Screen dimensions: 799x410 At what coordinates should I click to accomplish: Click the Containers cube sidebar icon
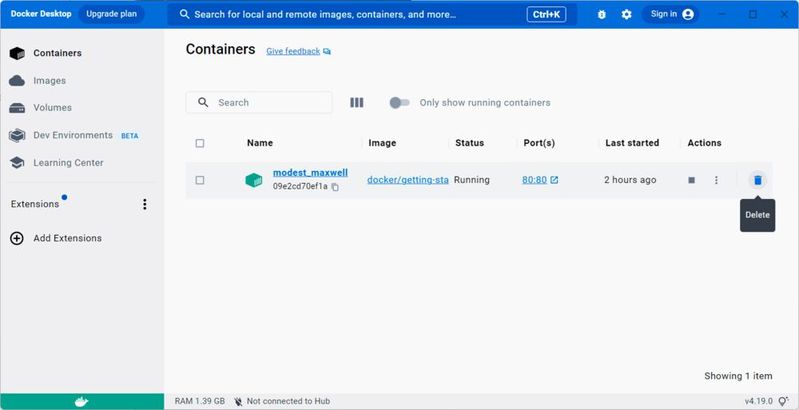click(17, 53)
